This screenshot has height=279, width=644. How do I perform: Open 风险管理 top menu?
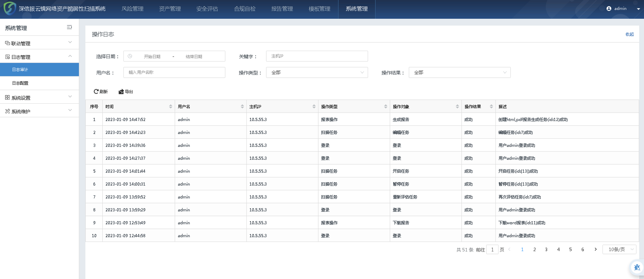point(133,9)
